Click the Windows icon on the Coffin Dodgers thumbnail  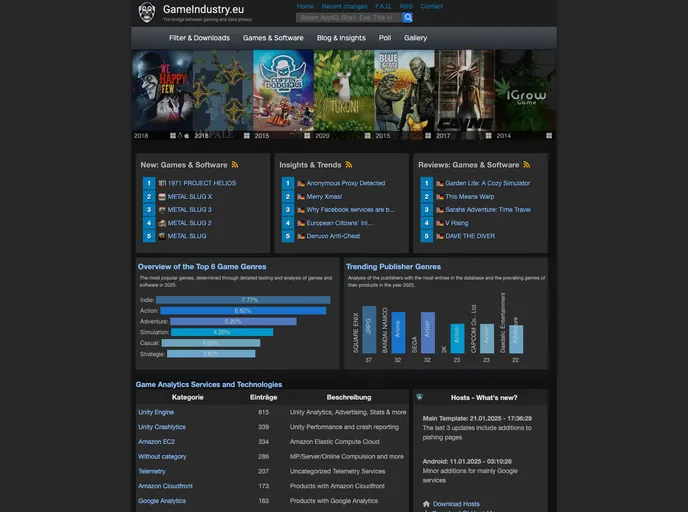click(x=307, y=136)
